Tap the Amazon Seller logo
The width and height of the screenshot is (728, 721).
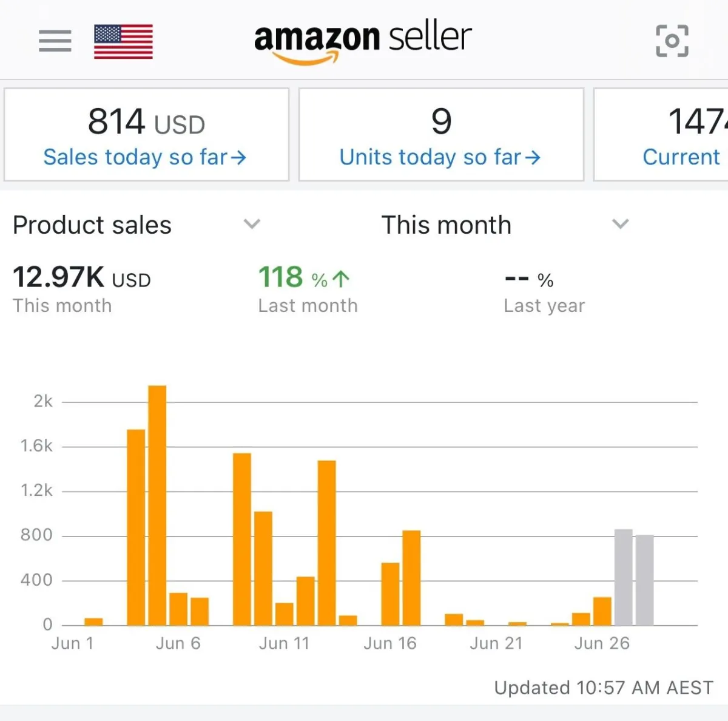tap(363, 41)
